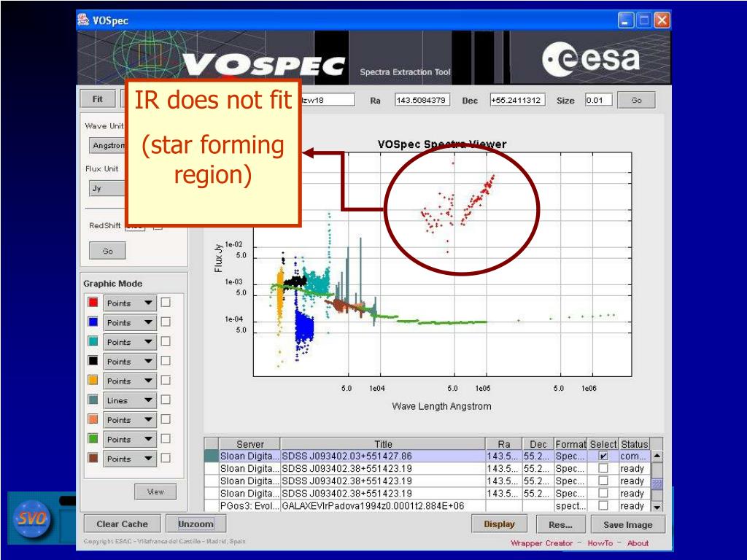Click the Ra column header
Screen dimensions: 747x560
coord(504,444)
